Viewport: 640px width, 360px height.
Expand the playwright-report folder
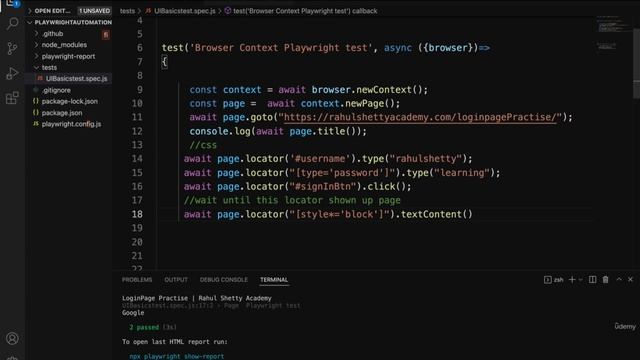68,56
